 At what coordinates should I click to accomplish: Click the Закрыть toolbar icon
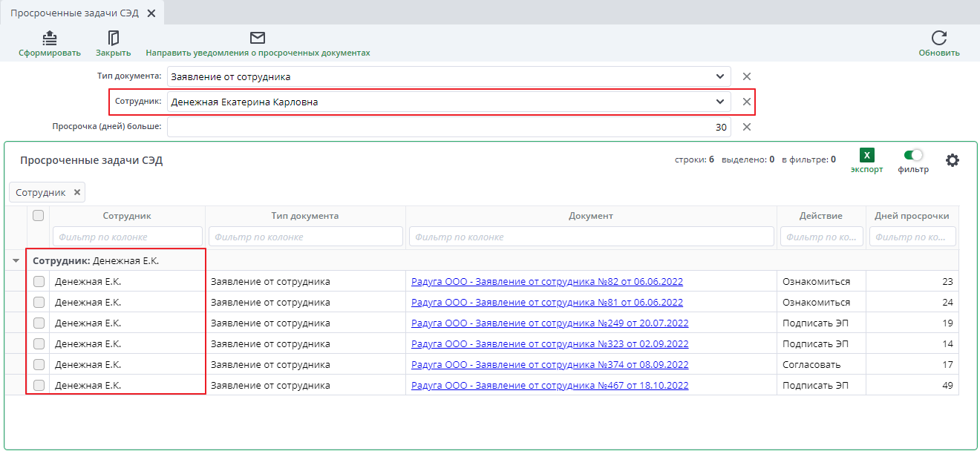113,38
